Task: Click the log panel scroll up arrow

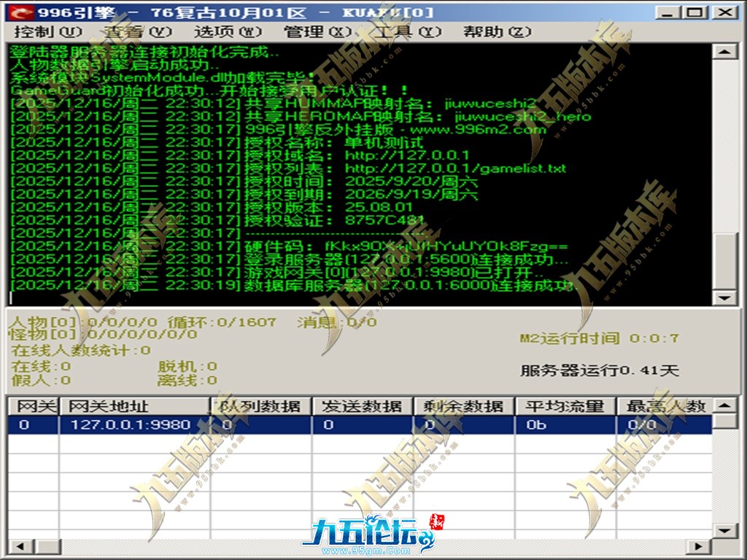Action: click(724, 52)
